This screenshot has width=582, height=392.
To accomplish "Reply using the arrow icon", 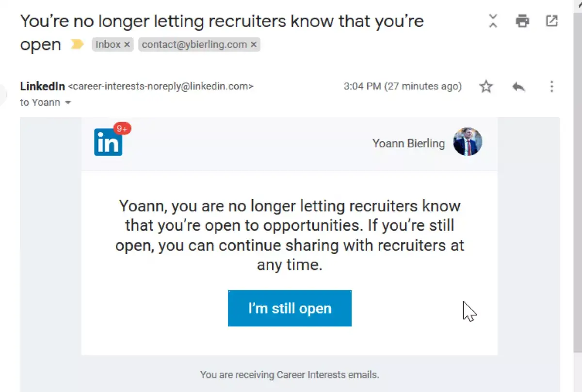I will pyautogui.click(x=518, y=87).
